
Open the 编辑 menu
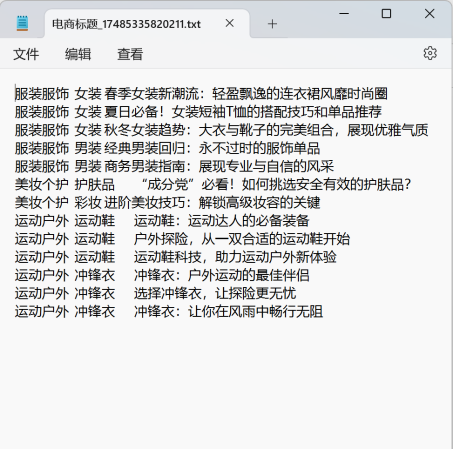[x=78, y=54]
